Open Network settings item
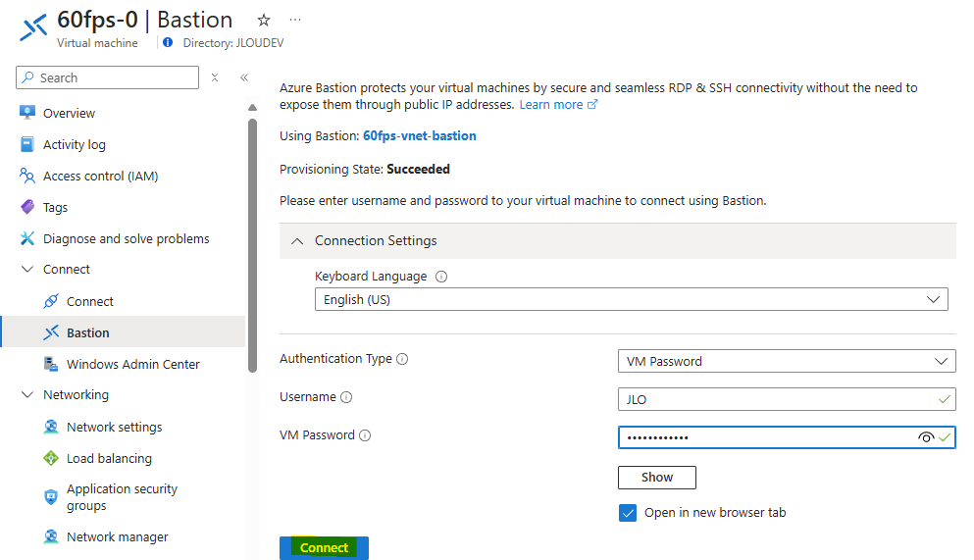 click(x=115, y=428)
